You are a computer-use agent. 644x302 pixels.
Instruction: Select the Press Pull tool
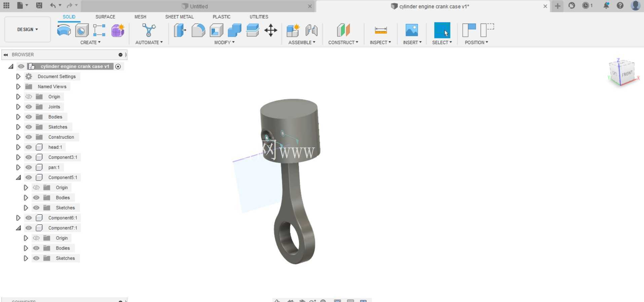tap(180, 30)
